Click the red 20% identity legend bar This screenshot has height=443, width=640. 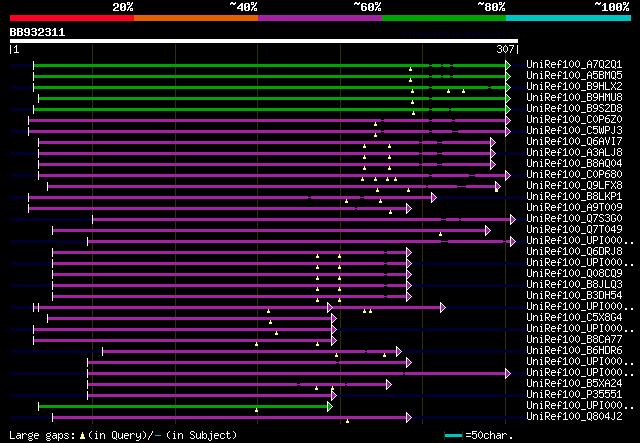coord(72,18)
